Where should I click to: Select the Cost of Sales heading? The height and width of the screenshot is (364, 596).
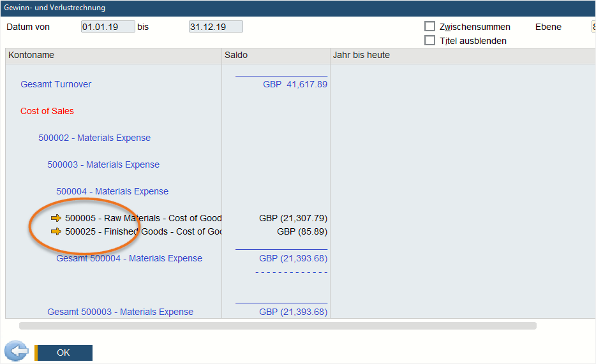point(47,111)
